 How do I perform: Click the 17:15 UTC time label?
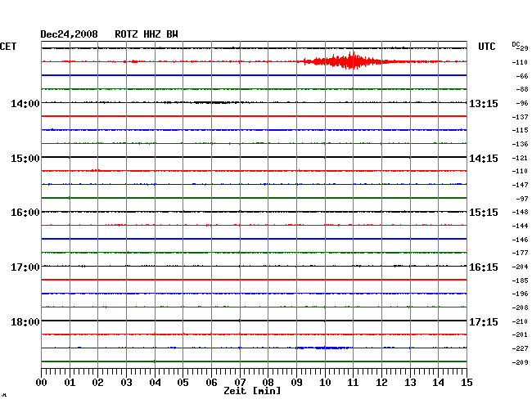(x=484, y=321)
